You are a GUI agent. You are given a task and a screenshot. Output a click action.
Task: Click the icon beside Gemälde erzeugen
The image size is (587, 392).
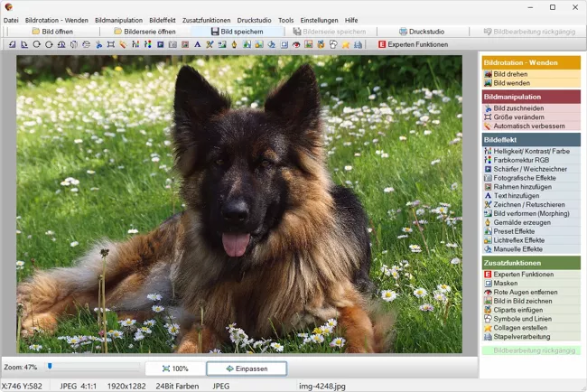click(488, 222)
